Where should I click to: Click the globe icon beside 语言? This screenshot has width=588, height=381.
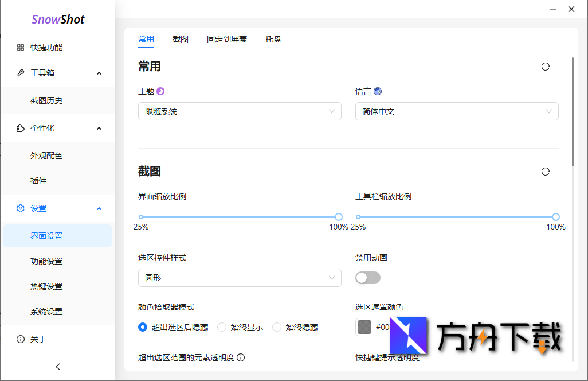(x=378, y=91)
